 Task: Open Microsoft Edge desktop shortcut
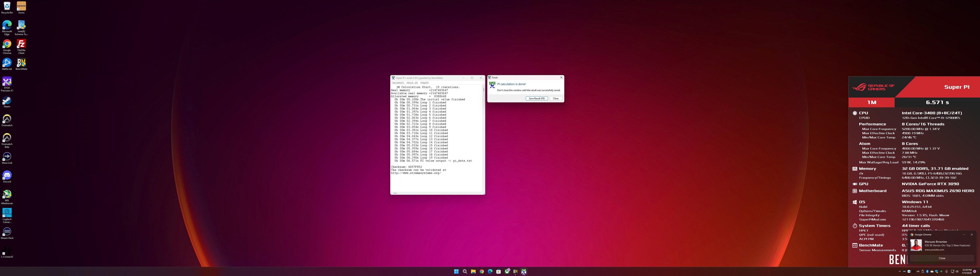pyautogui.click(x=7, y=28)
